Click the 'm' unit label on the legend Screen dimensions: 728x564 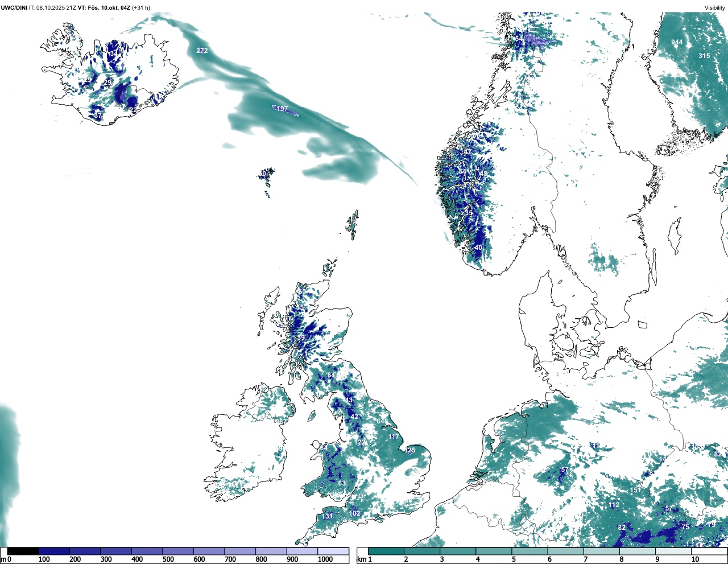click(3, 560)
